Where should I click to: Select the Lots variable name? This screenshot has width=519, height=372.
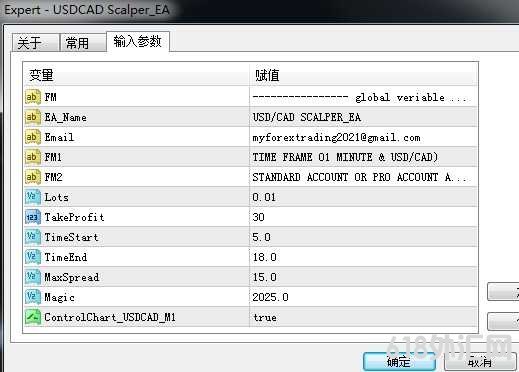57,197
